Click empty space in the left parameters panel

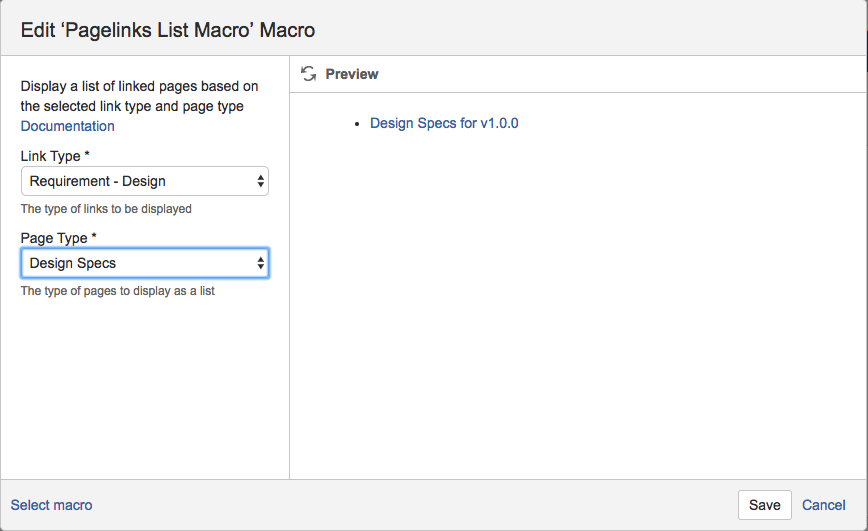coord(144,390)
